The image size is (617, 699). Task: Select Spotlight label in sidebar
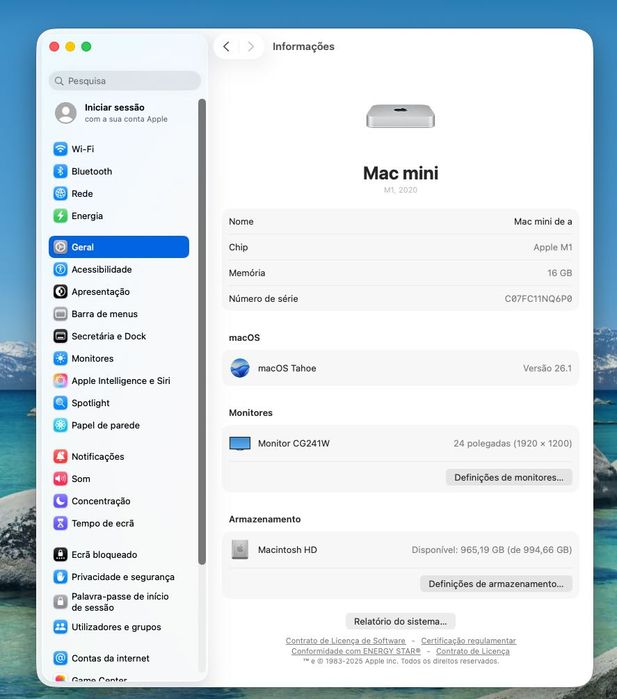tap(90, 403)
